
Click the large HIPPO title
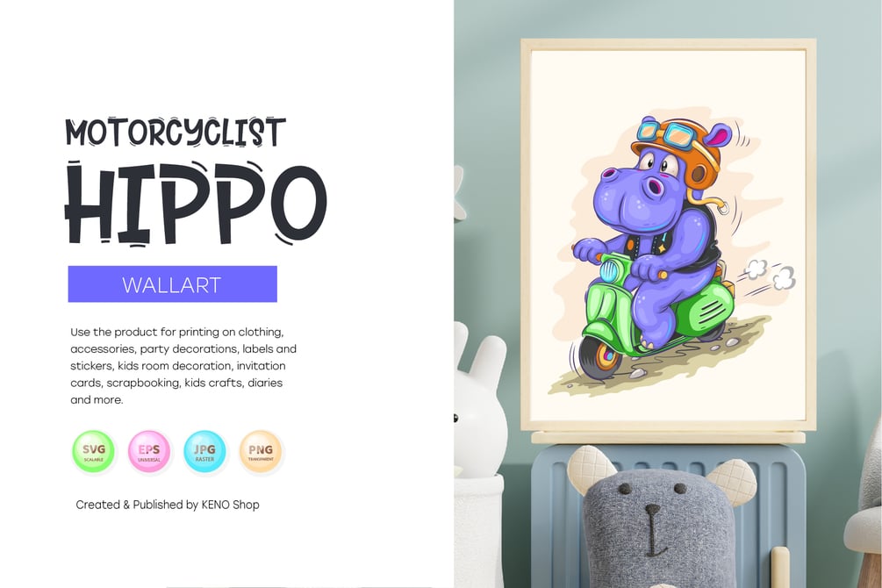pyautogui.click(x=195, y=204)
